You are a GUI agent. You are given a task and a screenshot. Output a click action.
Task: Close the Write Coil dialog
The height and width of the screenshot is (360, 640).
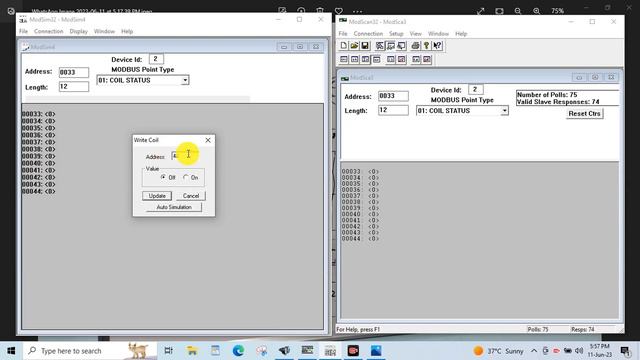208,140
